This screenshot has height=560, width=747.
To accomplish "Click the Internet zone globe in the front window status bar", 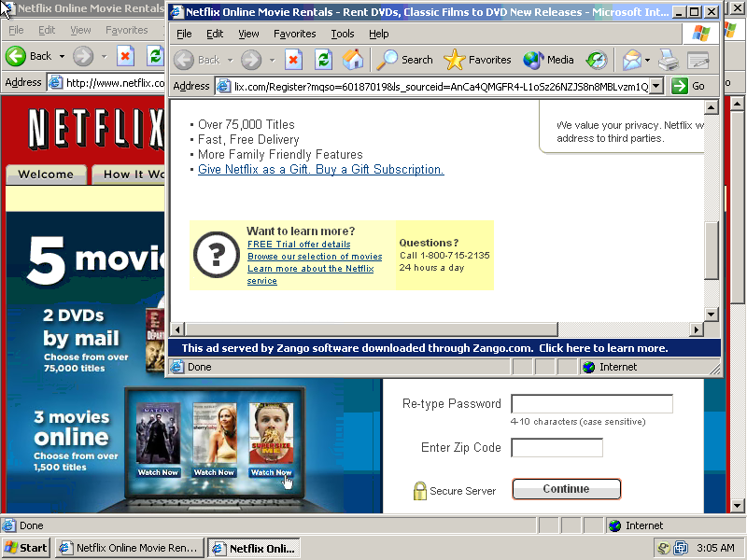I will 589,367.
